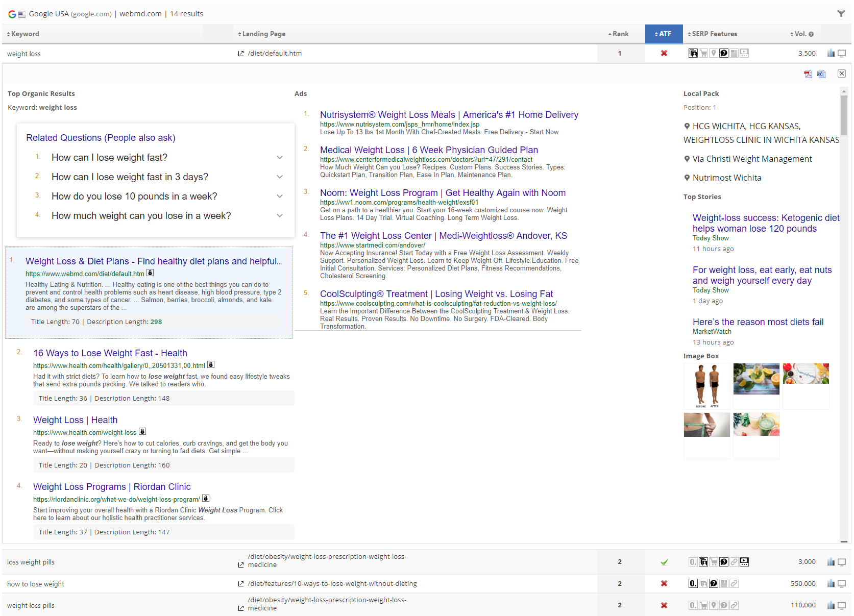Viewport: 854px width, 616px height.
Task: Click the SERP preview panel vertical scrollbar
Action: tap(844, 115)
